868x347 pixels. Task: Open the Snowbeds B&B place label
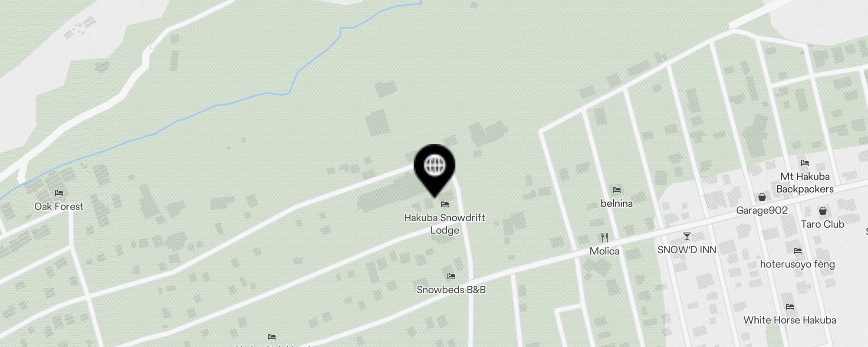pos(451,290)
